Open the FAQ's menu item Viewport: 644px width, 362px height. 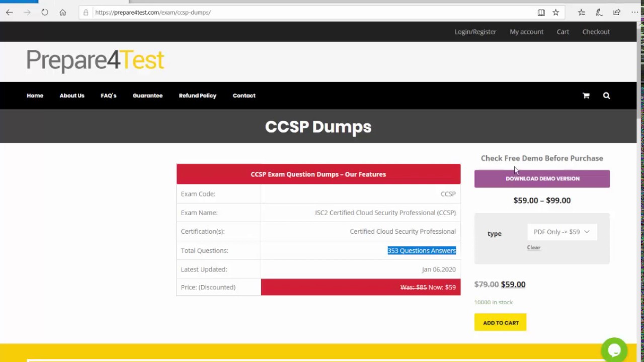(x=108, y=96)
